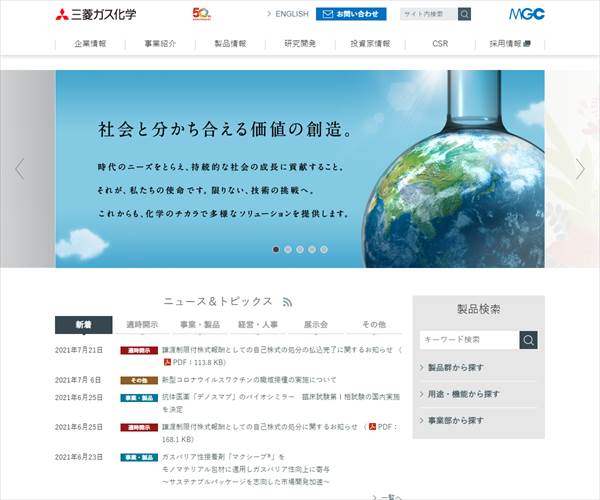Open the 50th anniversary logo

(x=202, y=14)
